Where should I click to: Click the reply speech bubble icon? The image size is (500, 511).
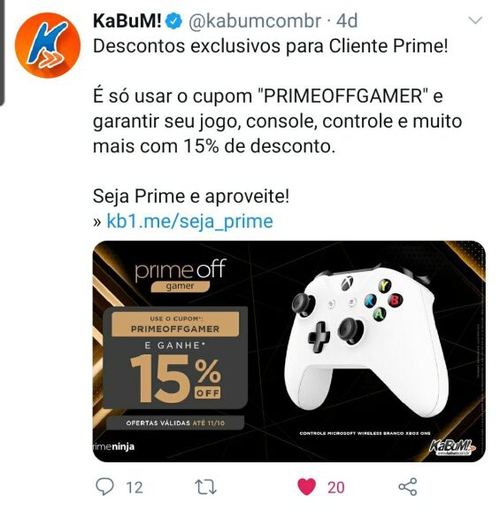(x=105, y=487)
